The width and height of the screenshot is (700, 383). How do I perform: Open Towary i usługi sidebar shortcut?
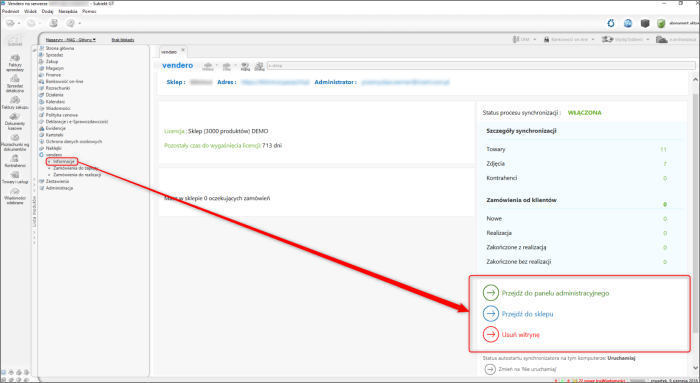pyautogui.click(x=15, y=177)
